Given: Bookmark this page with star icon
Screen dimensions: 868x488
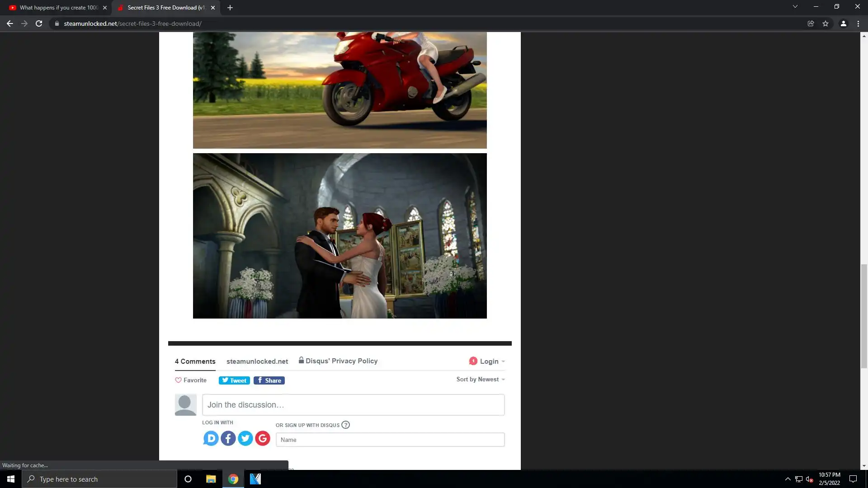Looking at the screenshot, I should point(826,23).
